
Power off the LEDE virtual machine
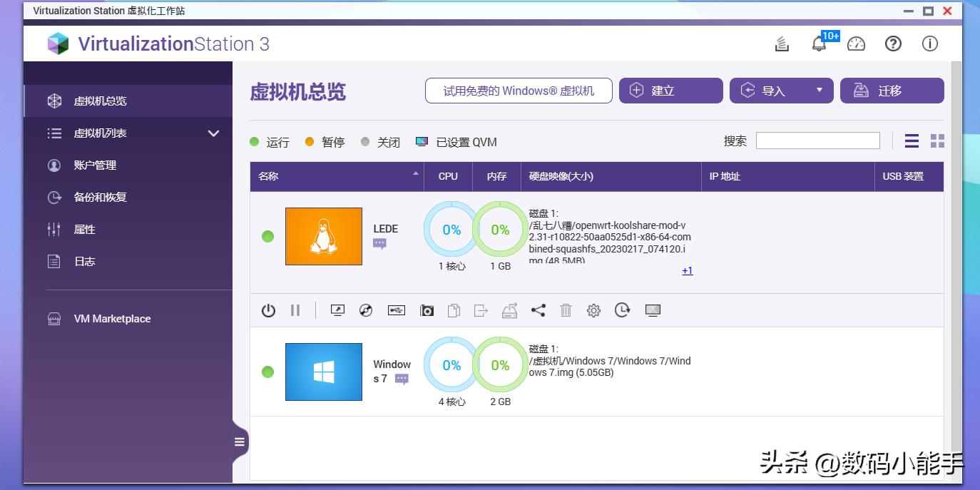268,310
